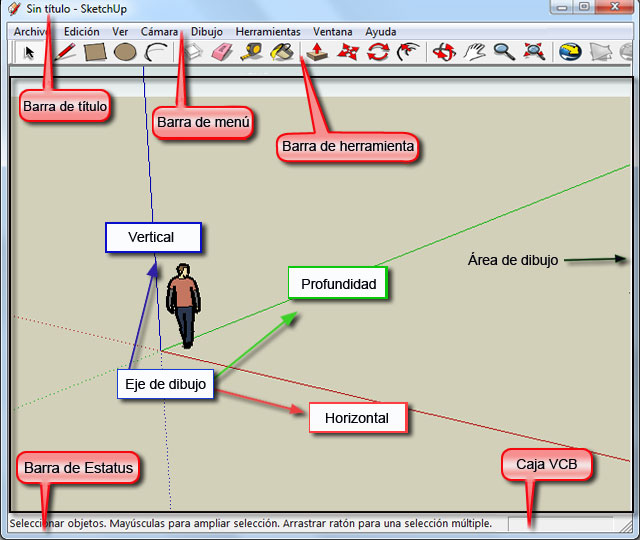The height and width of the screenshot is (540, 640).
Task: Select the pink Eraser tool
Action: [x=222, y=52]
